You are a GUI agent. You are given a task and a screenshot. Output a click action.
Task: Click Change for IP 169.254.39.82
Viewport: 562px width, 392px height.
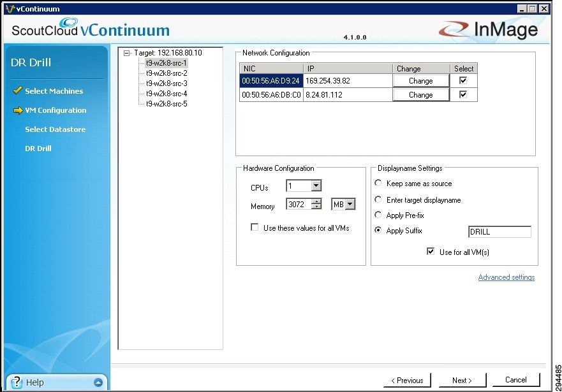[421, 81]
